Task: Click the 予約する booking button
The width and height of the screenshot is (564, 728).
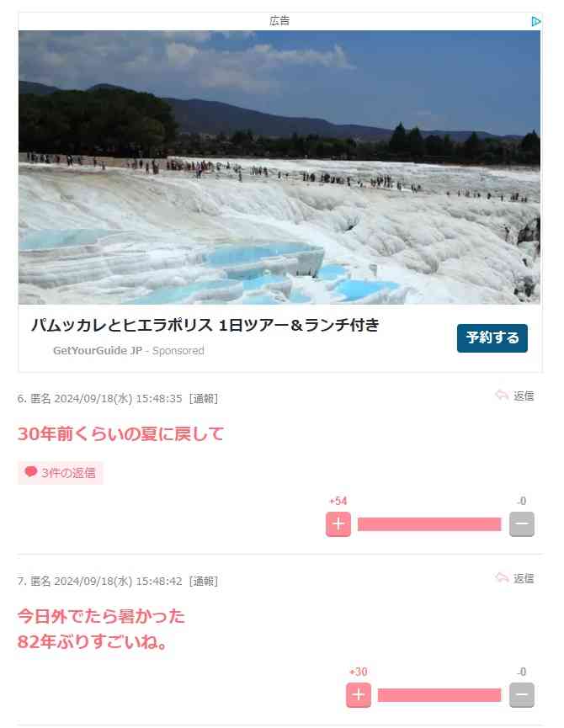Action: 492,338
